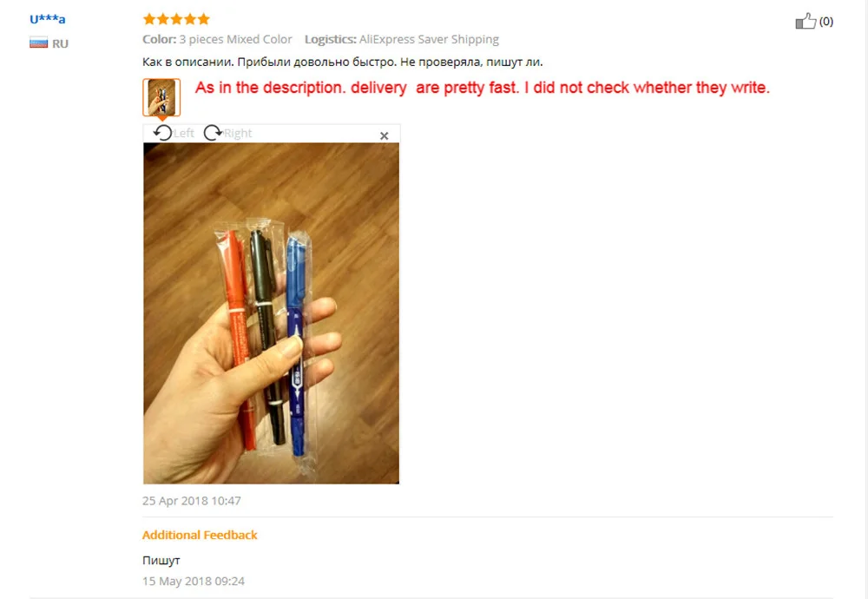Click the red English translation text
The image size is (868, 599).
[482, 88]
